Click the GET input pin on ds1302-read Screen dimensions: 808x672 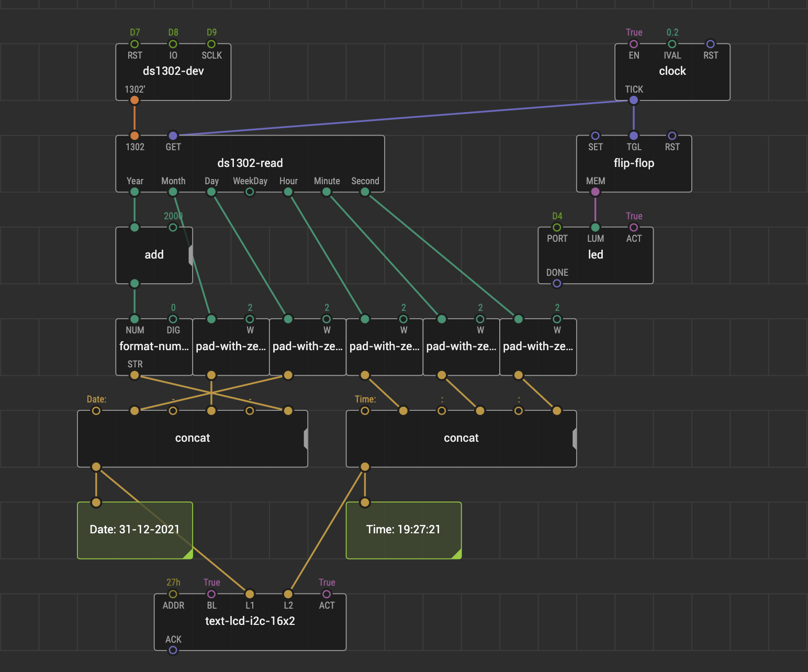coord(173,136)
